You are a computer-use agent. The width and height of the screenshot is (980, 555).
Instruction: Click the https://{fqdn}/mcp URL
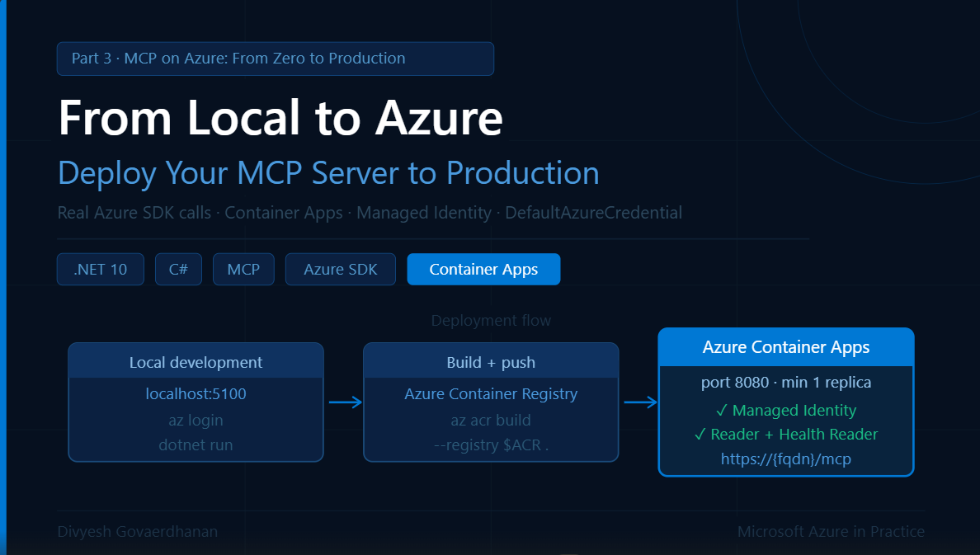click(786, 459)
